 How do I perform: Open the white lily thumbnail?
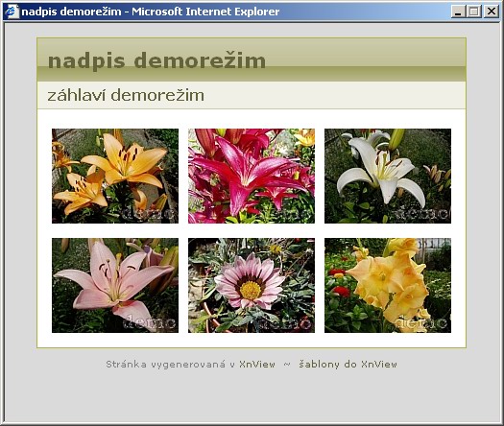[x=388, y=176]
